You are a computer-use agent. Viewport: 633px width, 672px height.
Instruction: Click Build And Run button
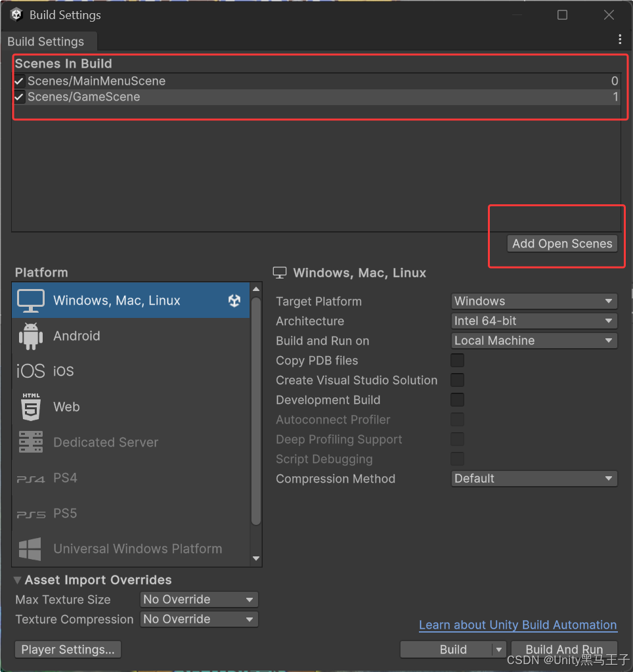pyautogui.click(x=564, y=650)
